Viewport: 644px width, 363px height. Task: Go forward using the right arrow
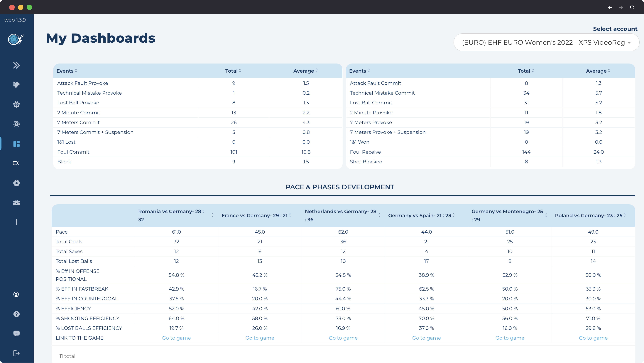pos(621,7)
